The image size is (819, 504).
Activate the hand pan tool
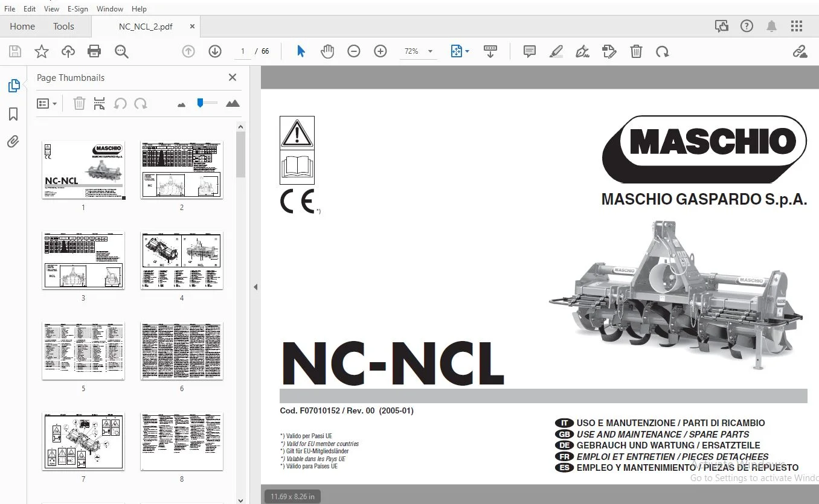327,52
